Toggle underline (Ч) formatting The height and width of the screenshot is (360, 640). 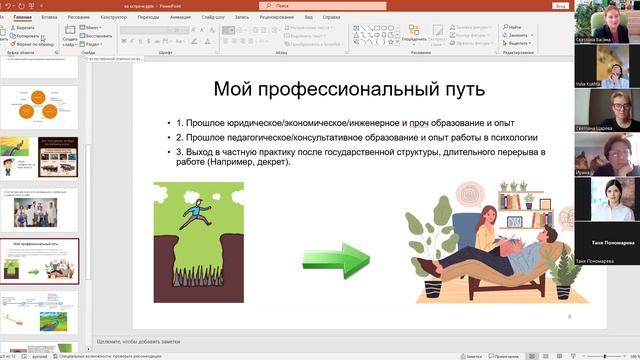140,41
